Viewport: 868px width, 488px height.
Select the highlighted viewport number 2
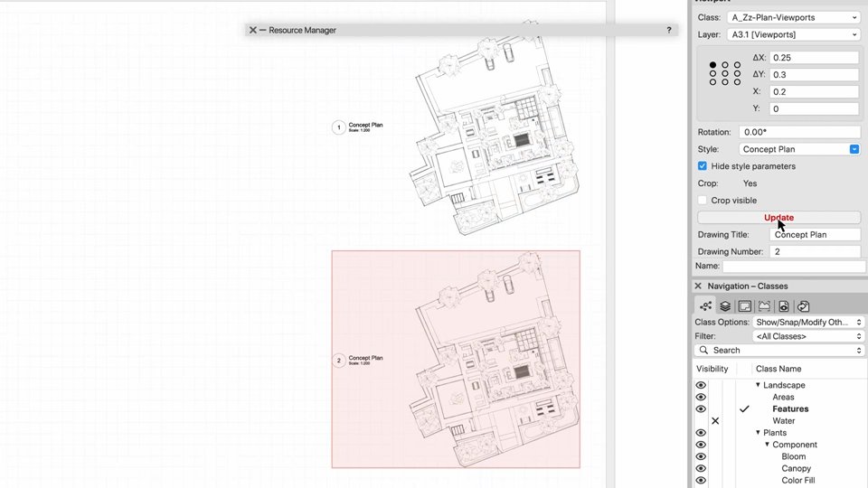pos(456,360)
